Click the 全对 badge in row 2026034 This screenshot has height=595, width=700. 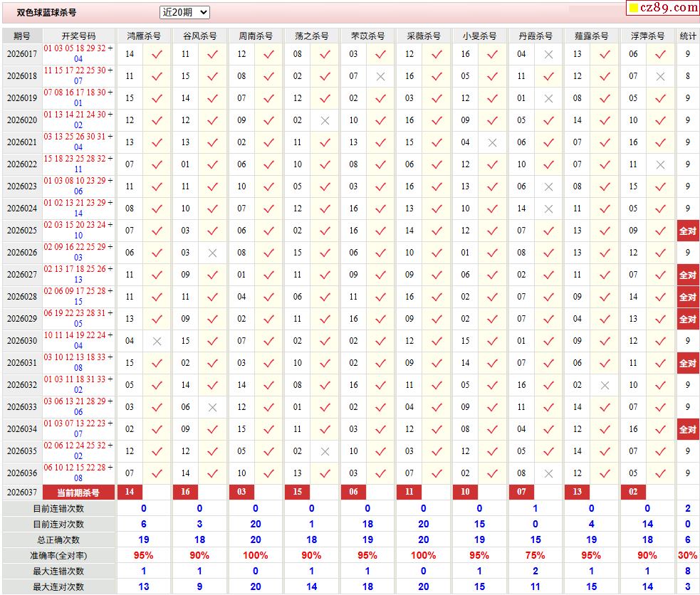(x=687, y=429)
